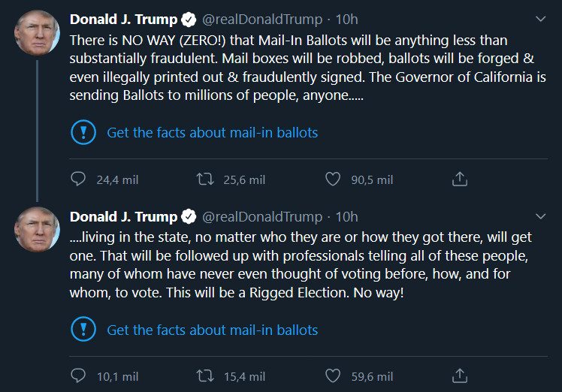Open second 'Get the facts about mail-in ballots' link
The image size is (562, 392).
213,330
